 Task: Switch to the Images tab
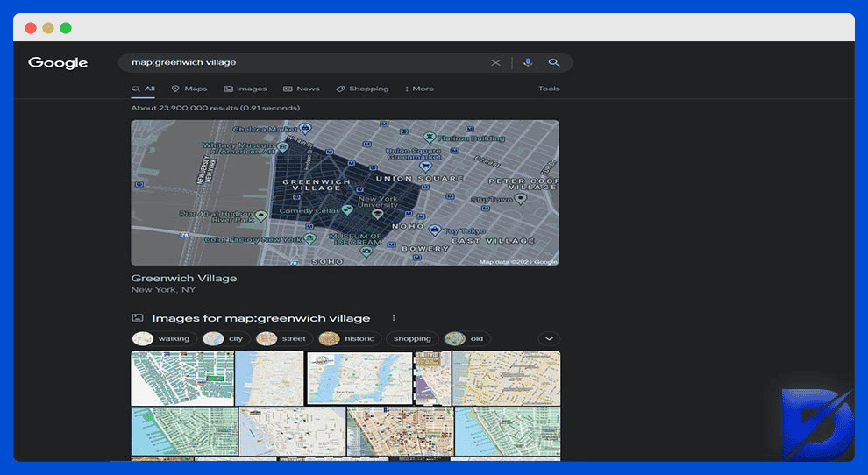pyautogui.click(x=245, y=89)
